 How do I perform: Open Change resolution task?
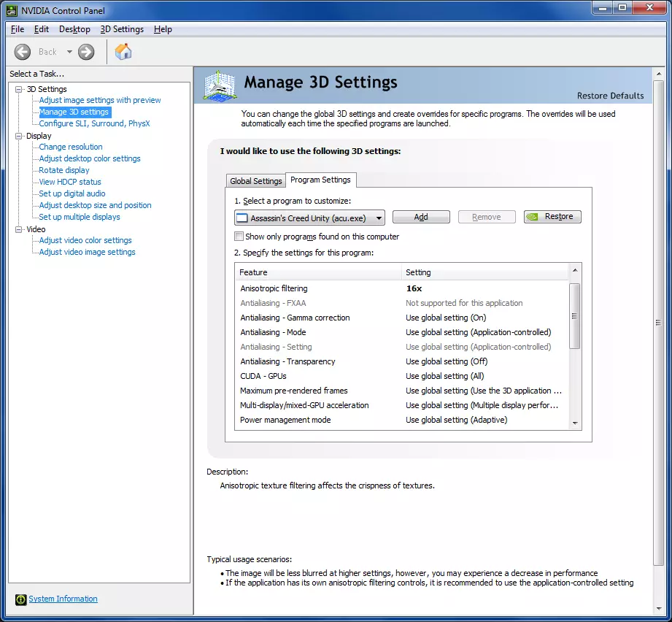[71, 147]
